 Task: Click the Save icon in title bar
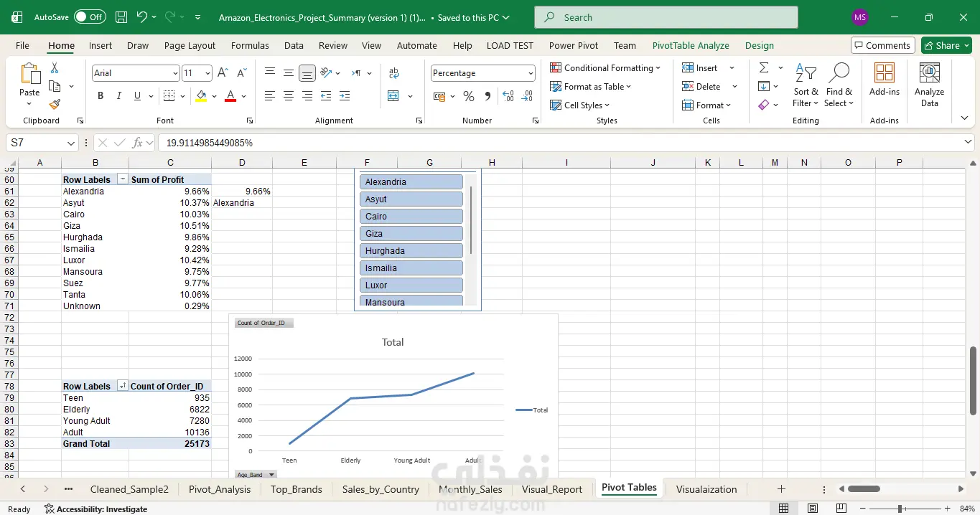(x=121, y=17)
